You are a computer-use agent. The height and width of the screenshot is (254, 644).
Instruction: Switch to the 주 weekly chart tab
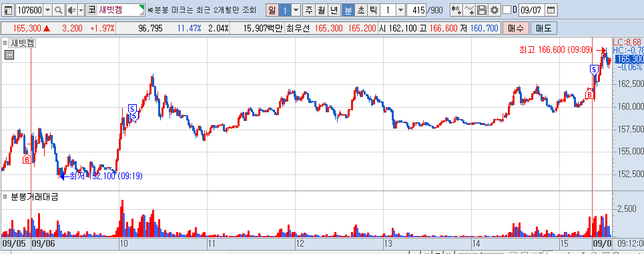pos(309,10)
